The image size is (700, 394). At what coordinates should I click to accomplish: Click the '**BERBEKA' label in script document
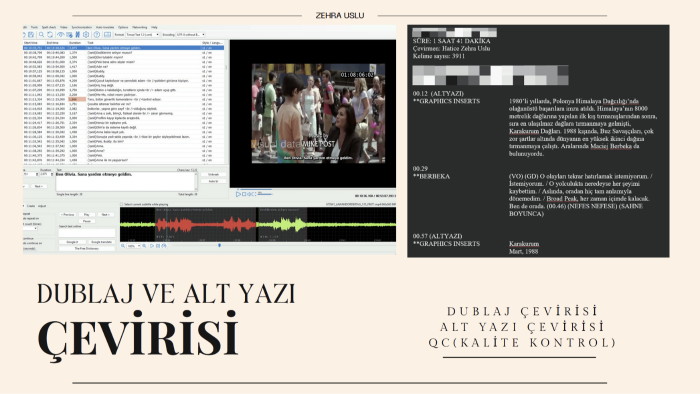[431, 176]
